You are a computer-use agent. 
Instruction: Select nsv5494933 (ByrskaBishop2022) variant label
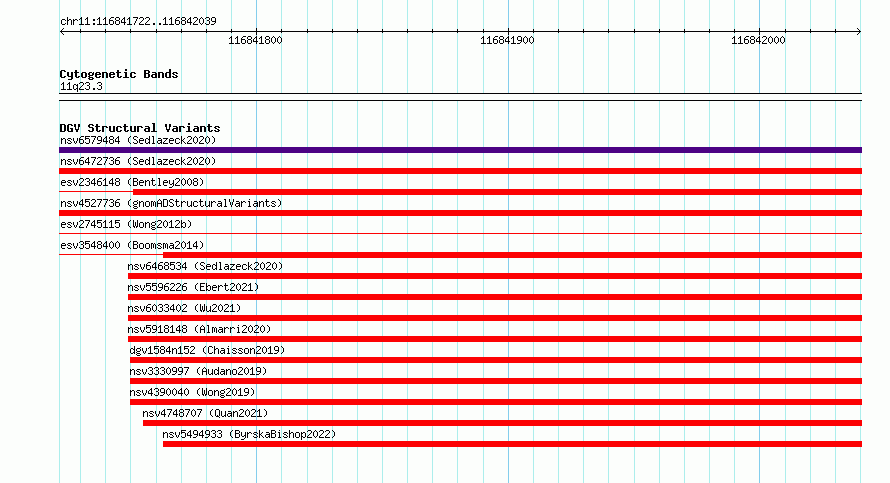click(249, 434)
